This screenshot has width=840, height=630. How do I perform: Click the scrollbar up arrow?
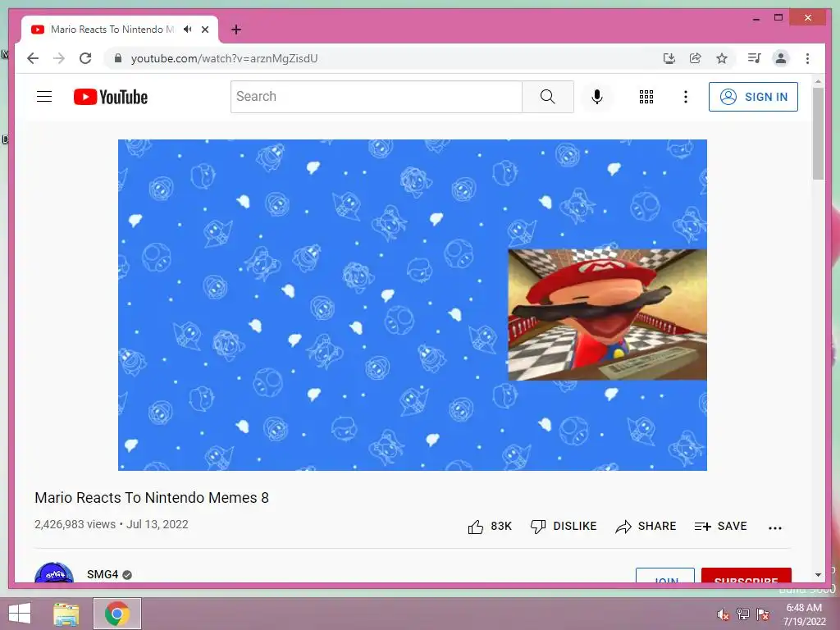818,81
